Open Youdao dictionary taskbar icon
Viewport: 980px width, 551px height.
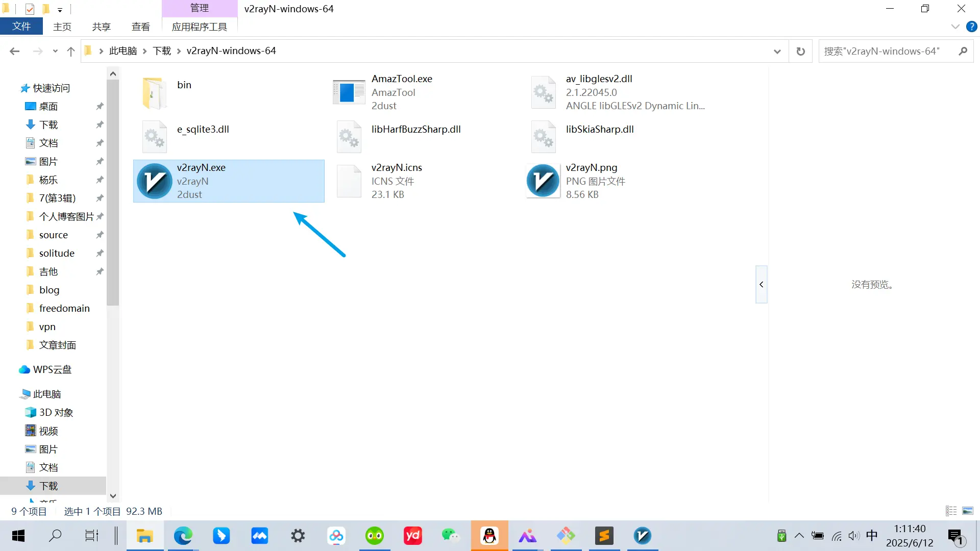point(413,536)
